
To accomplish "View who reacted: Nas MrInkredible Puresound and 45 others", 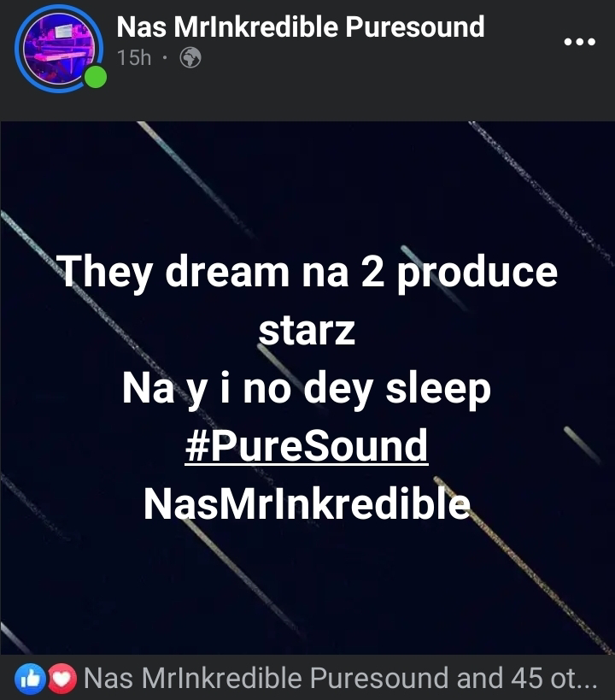I will 340,678.
